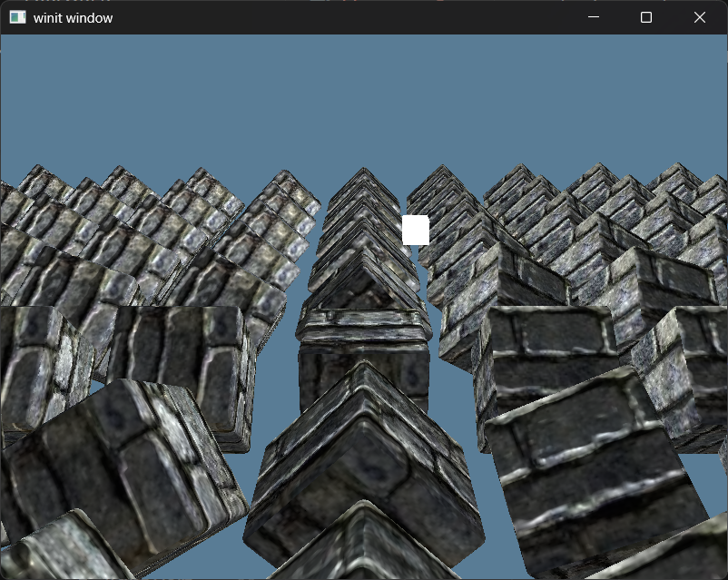Minimize the winit window
This screenshot has height=580, width=728.
click(594, 17)
